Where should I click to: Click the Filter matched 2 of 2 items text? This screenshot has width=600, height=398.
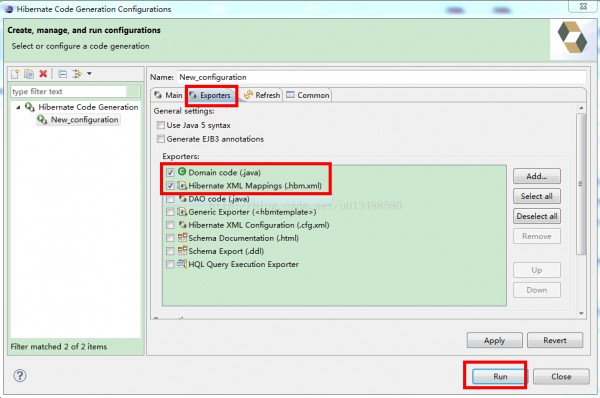click(59, 346)
